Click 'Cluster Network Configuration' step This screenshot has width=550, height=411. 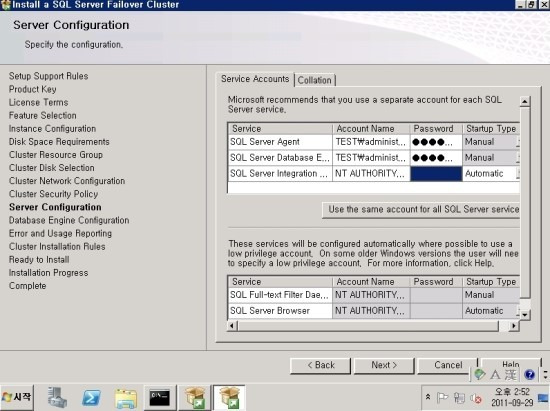[x=67, y=181]
